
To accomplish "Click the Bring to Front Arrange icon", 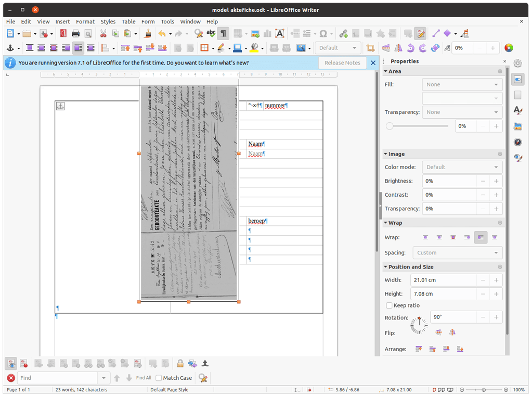I will pyautogui.click(x=418, y=349).
